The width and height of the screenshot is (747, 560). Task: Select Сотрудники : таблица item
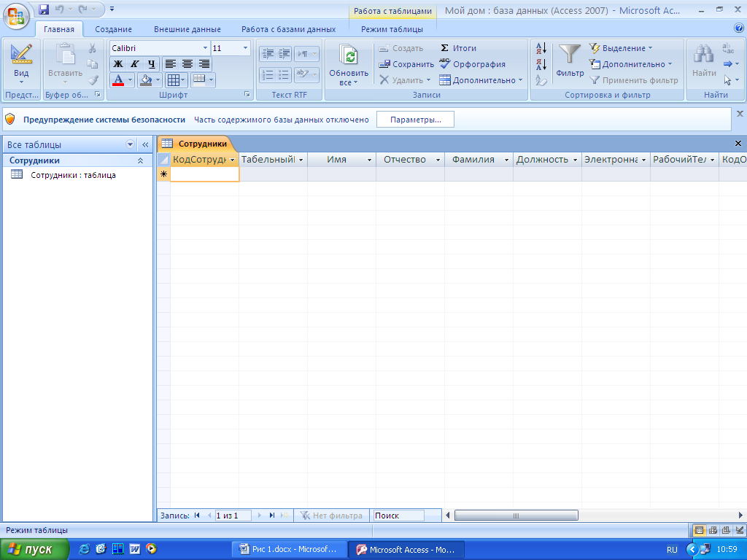(x=73, y=175)
